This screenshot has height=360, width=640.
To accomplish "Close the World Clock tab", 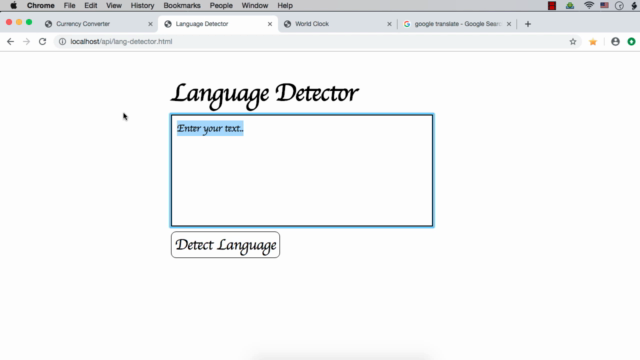I will (x=389, y=24).
